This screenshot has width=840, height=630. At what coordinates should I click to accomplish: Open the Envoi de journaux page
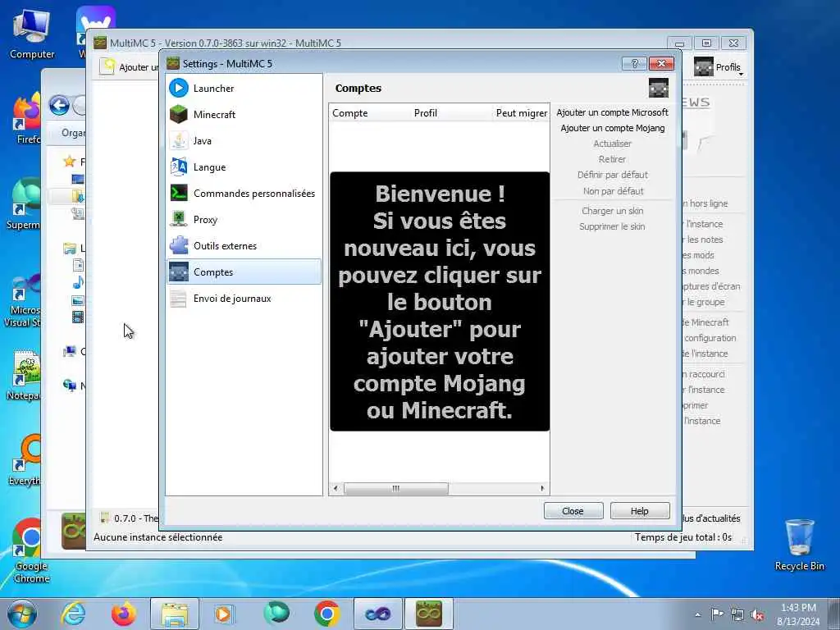tap(244, 298)
